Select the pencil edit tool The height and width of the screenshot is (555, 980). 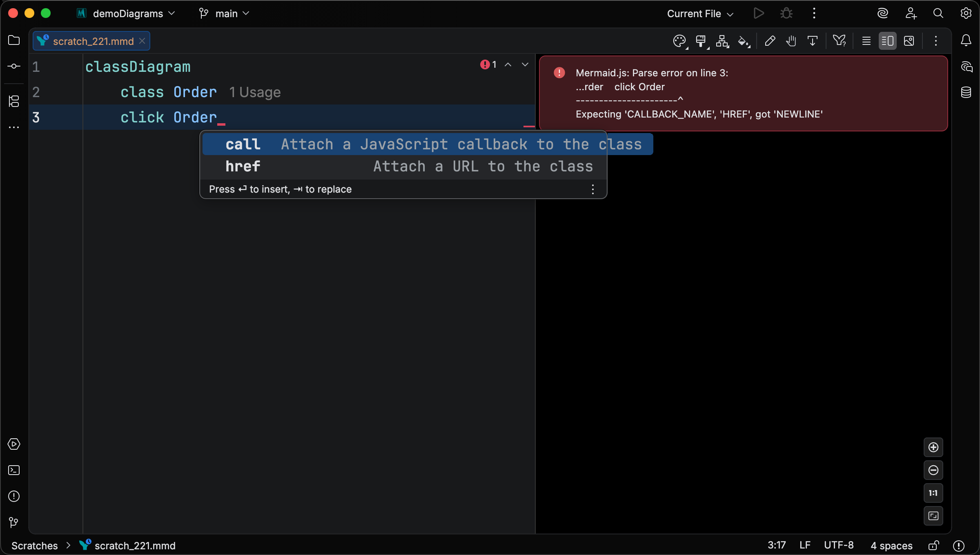pos(770,41)
